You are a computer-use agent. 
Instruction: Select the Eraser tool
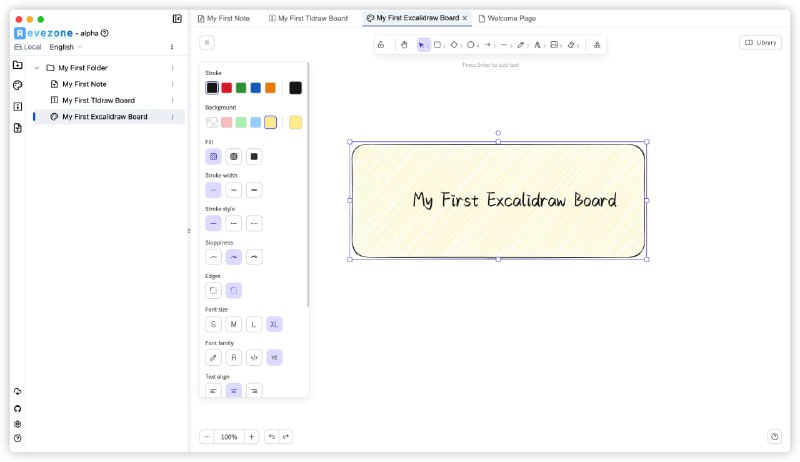(571, 44)
